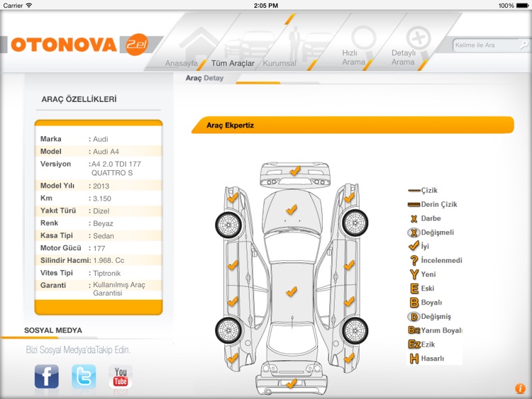Click the Ezik Ez legend icon
This screenshot has width=532, height=399.
[x=414, y=344]
